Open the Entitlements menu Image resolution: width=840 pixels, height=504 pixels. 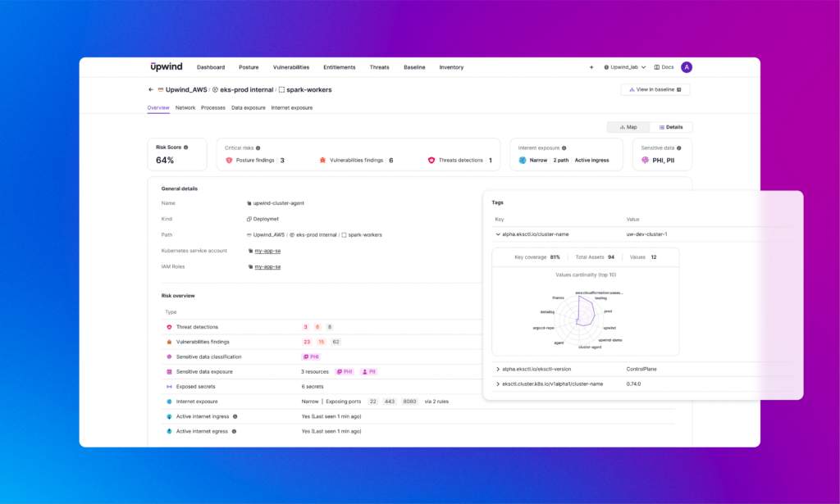click(x=339, y=67)
